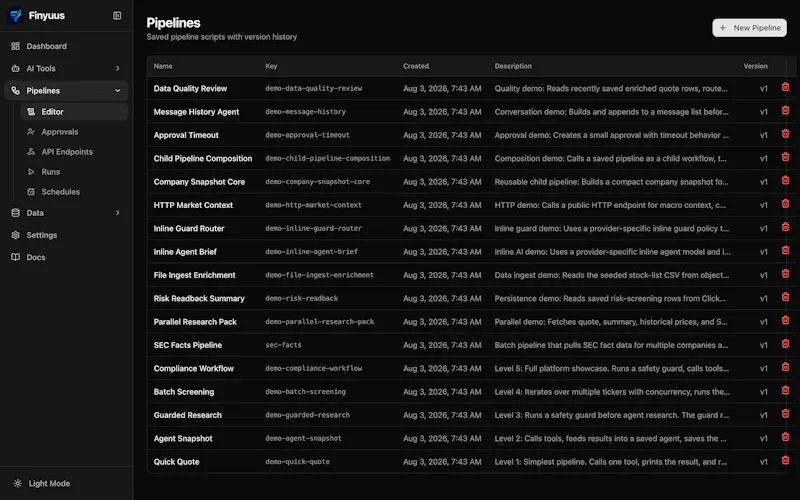The height and width of the screenshot is (500, 800).
Task: Select the key sec-facts
Action: pyautogui.click(x=283, y=345)
